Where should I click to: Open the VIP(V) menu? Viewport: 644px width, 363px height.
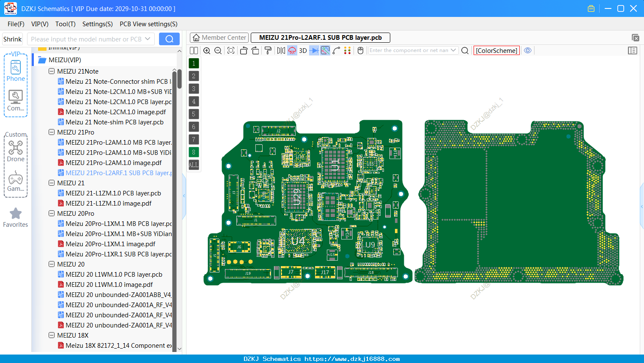pos(40,24)
